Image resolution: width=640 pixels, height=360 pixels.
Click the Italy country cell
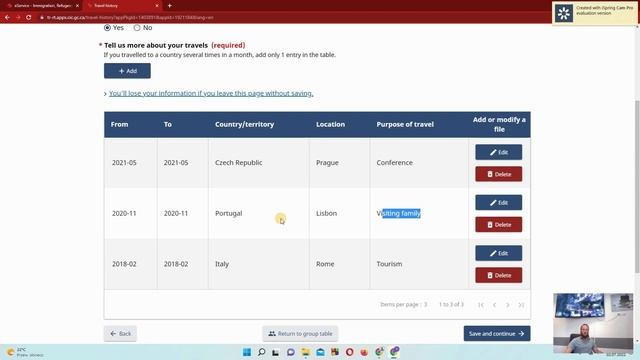point(259,264)
